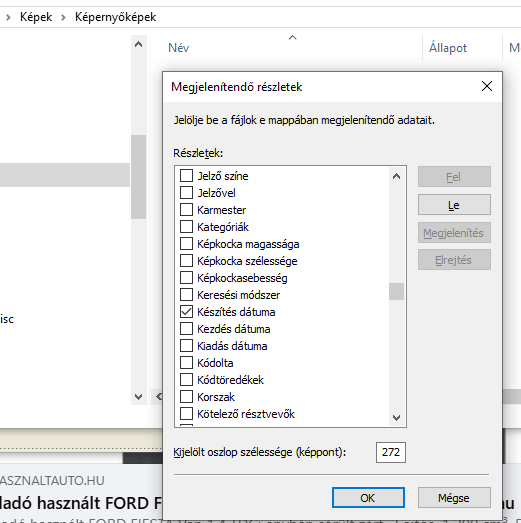Click the file list horizontal scroll-left arrow
Viewport: 521px width, 523px height.
158,397
